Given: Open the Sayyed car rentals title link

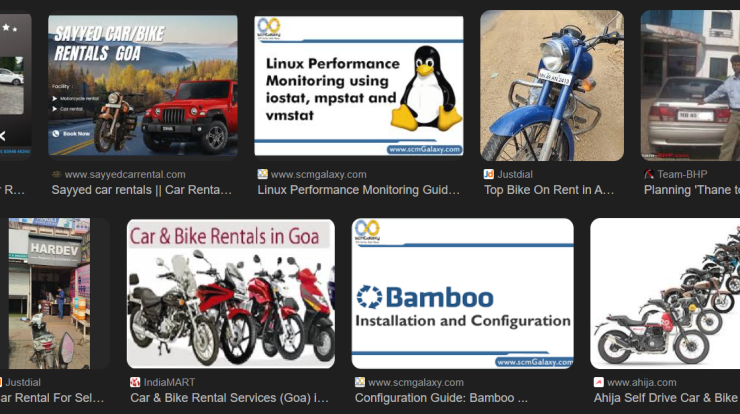Looking at the screenshot, I should 142,190.
